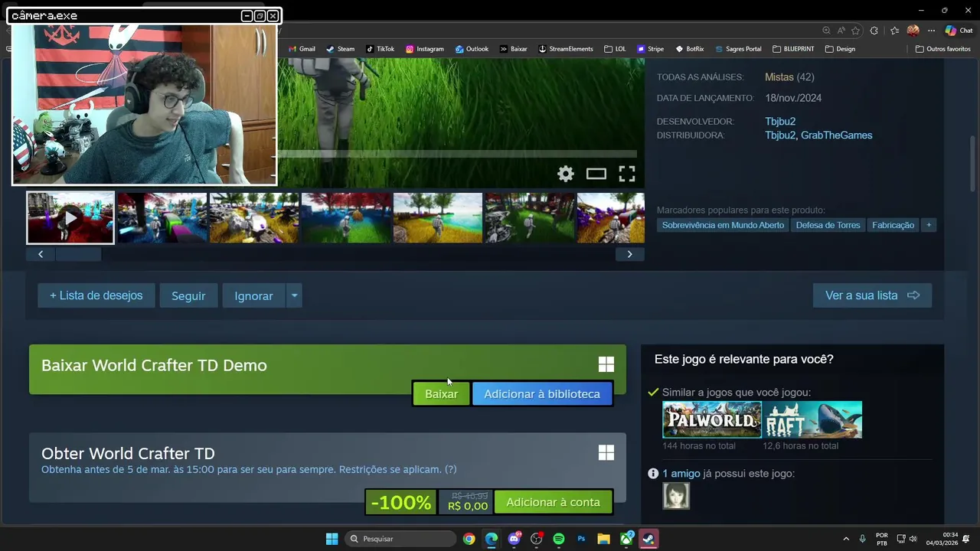
Task: Open LOL bookmarks folder
Action: point(615,49)
